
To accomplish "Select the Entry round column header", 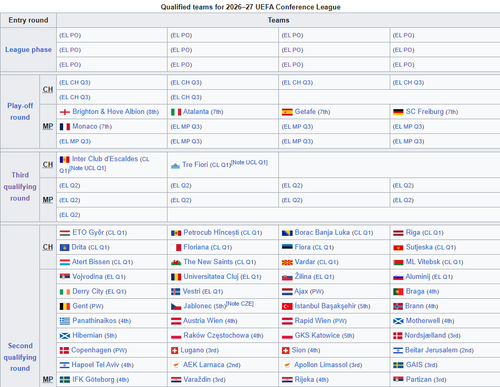I will click(28, 20).
